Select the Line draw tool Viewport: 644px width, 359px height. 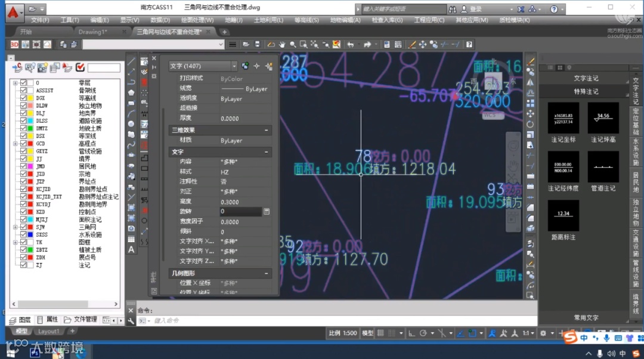click(x=131, y=61)
